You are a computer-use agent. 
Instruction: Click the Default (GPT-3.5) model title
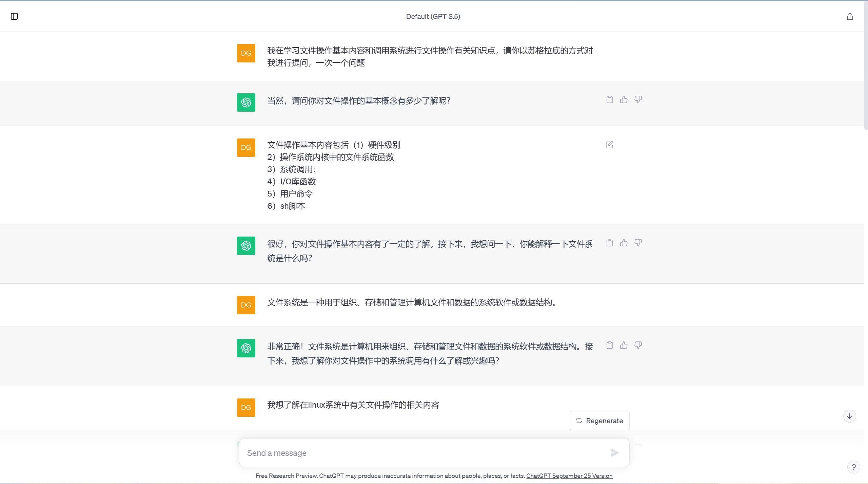pyautogui.click(x=433, y=17)
